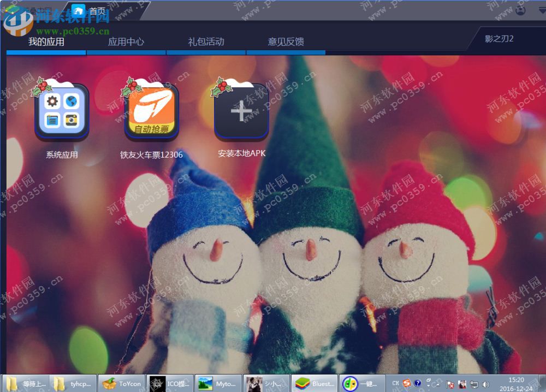
Task: Click the network monitor tray icon
Action: coord(474,384)
